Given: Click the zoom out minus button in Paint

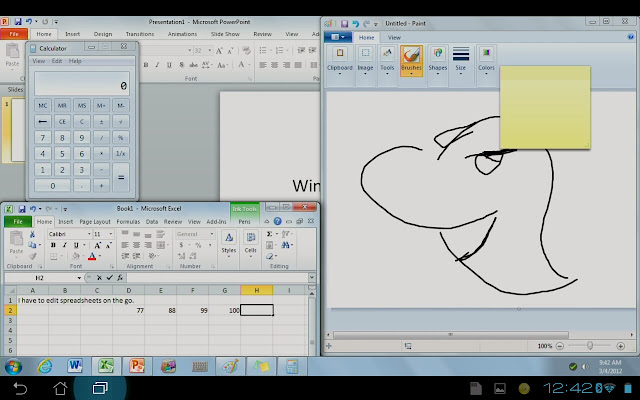Looking at the screenshot, I should [x=560, y=346].
